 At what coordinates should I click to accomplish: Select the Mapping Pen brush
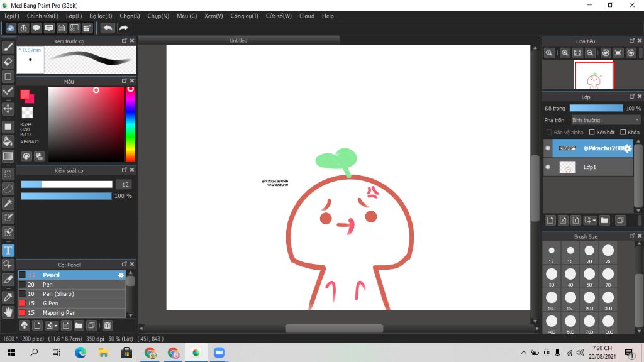point(72,313)
